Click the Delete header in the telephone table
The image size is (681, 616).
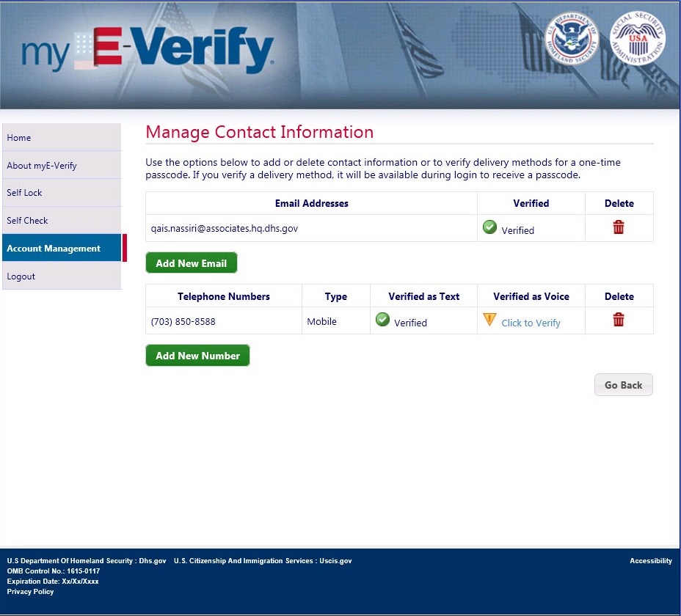[619, 296]
